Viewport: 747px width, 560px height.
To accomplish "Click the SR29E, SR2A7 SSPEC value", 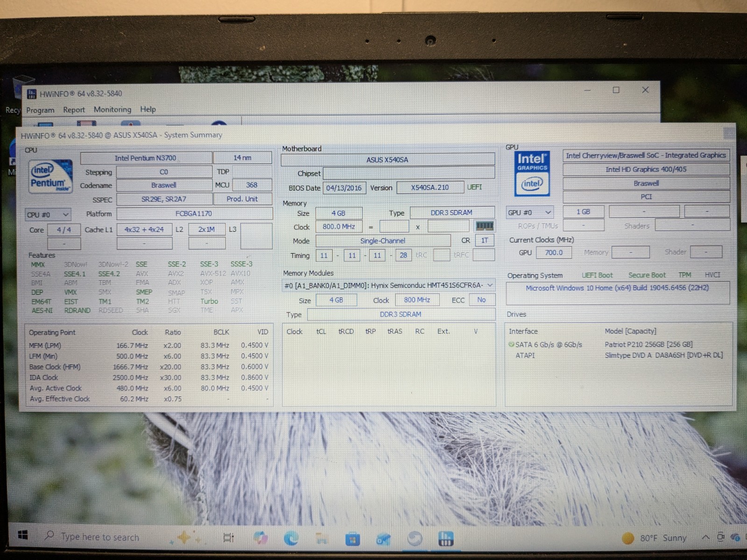I will pyautogui.click(x=164, y=199).
